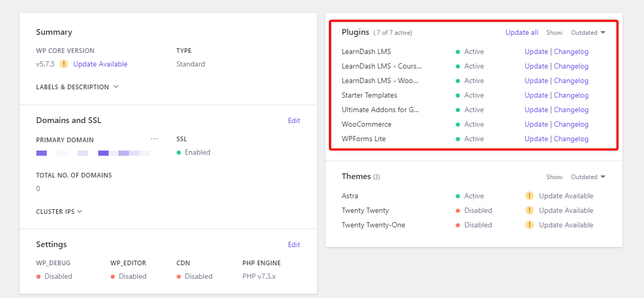Update the WPForms Lite plugin
644x298 pixels.
(x=536, y=139)
